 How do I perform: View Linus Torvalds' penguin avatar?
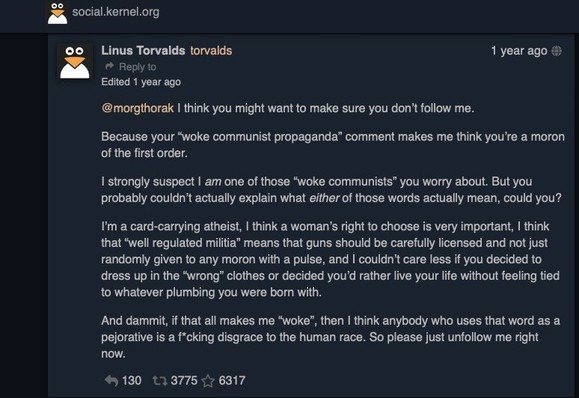[x=75, y=61]
